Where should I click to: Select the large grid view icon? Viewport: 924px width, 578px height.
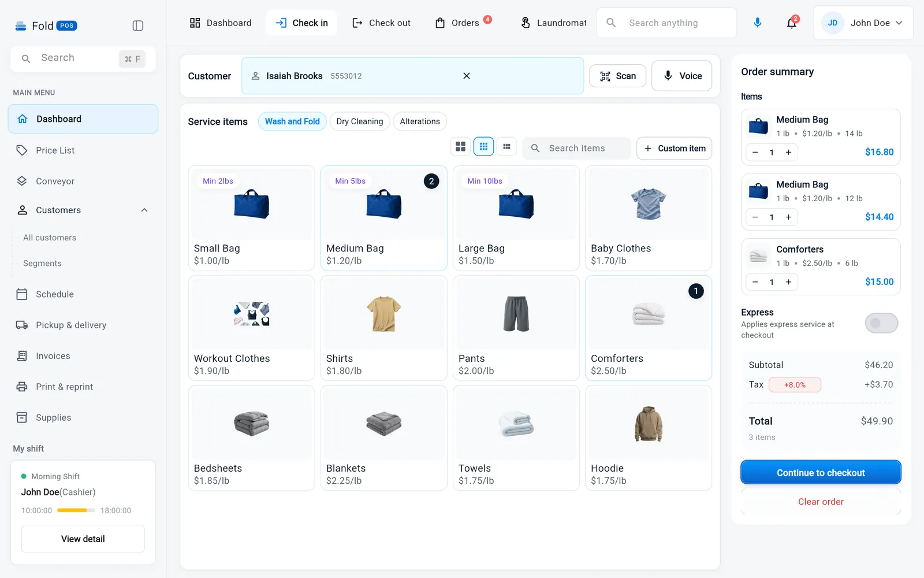pyautogui.click(x=460, y=147)
